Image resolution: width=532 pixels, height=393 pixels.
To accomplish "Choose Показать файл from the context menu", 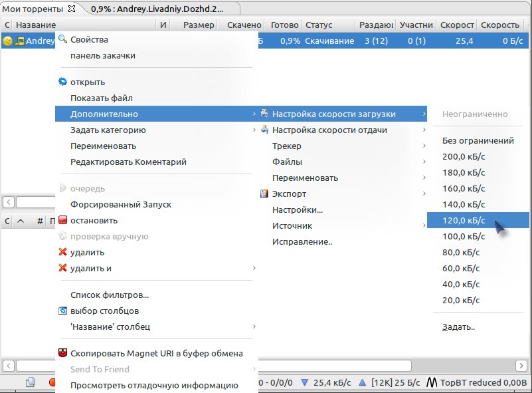I will [156, 98].
